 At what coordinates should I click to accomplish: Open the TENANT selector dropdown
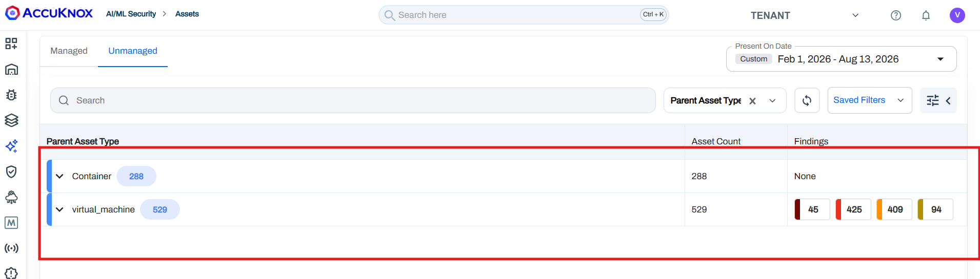click(804, 15)
